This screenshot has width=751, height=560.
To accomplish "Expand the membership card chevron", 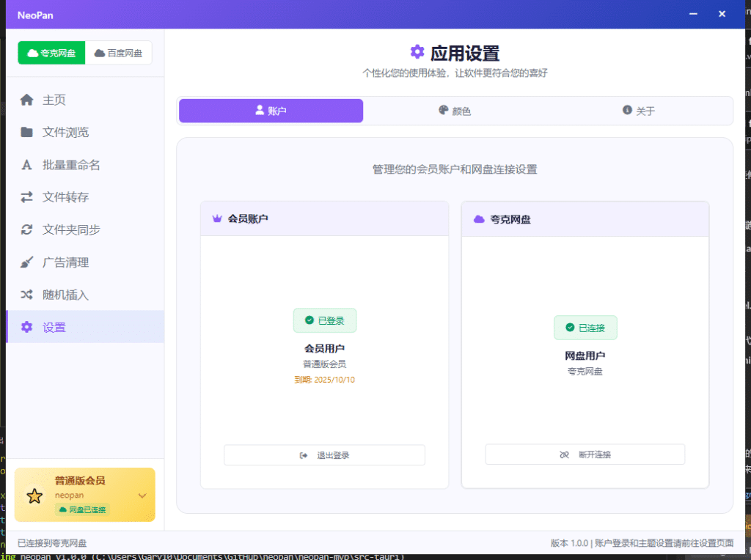I will [142, 495].
